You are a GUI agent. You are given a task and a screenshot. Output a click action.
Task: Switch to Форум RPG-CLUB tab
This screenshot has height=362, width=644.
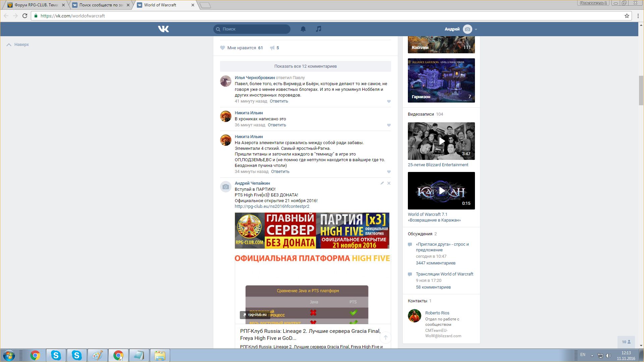36,5
